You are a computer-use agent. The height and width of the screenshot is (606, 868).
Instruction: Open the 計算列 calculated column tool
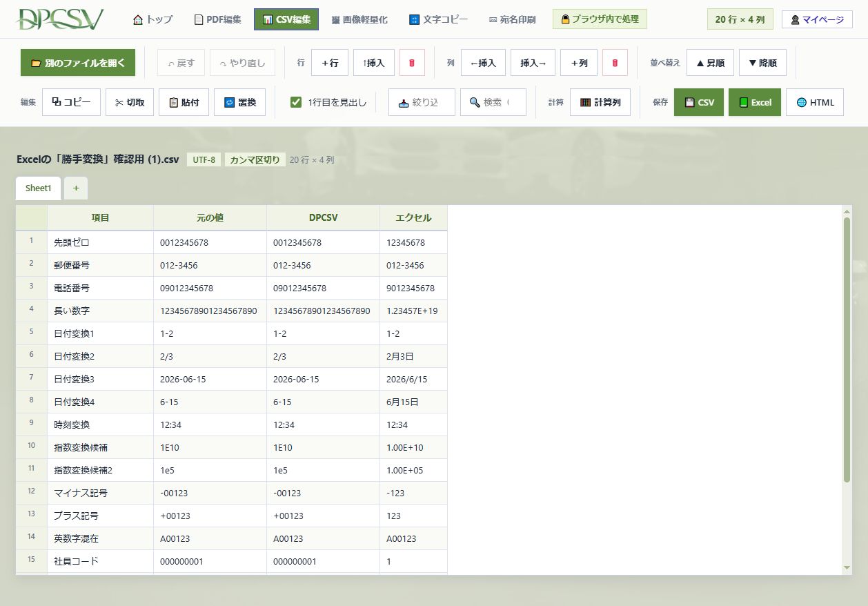click(600, 102)
